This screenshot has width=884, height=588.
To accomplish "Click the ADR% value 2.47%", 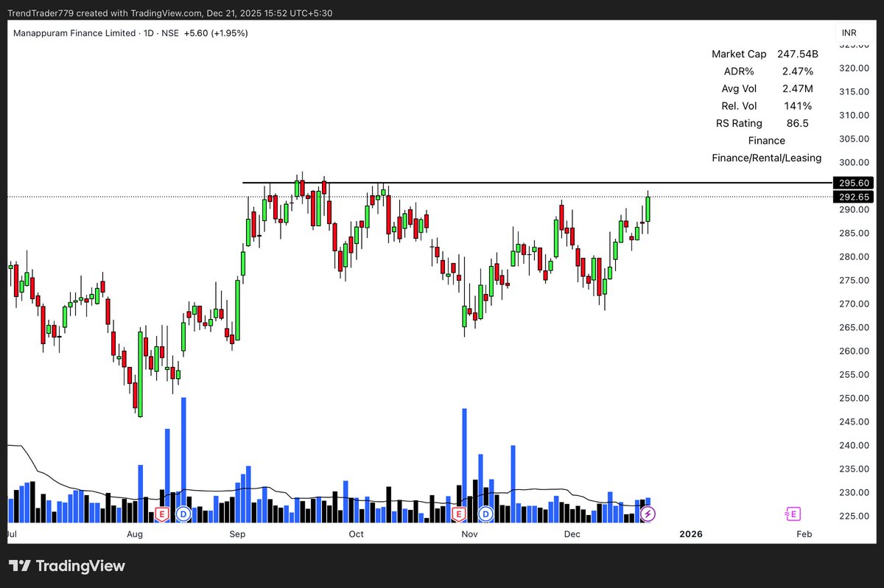I will tap(797, 71).
